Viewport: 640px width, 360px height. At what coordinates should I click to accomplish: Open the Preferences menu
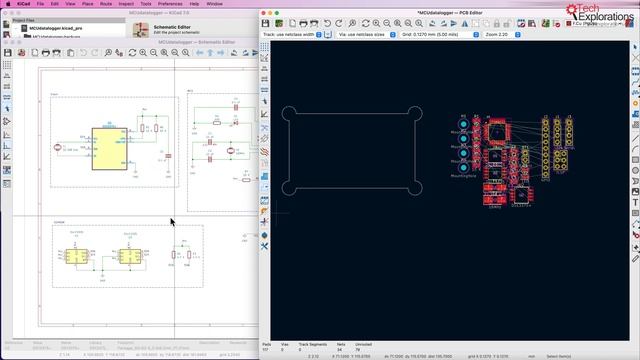coord(170,4)
